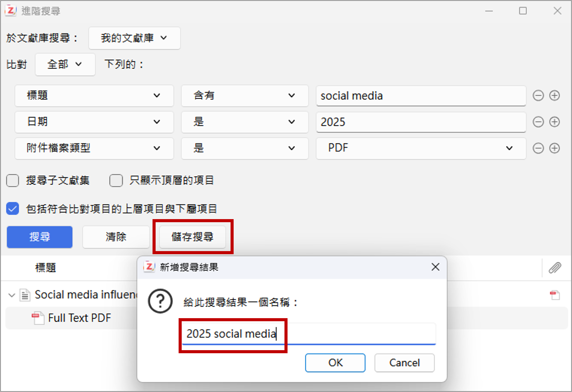Viewport: 572px width, 392px height.
Task: Click OK to save search name
Action: (x=335, y=363)
